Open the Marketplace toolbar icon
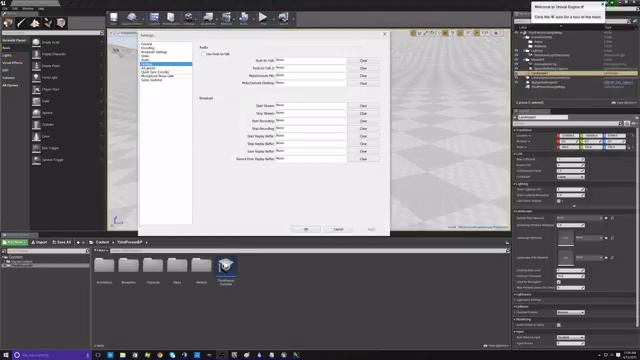Image resolution: width=640 pixels, height=360 pixels. [x=171, y=18]
